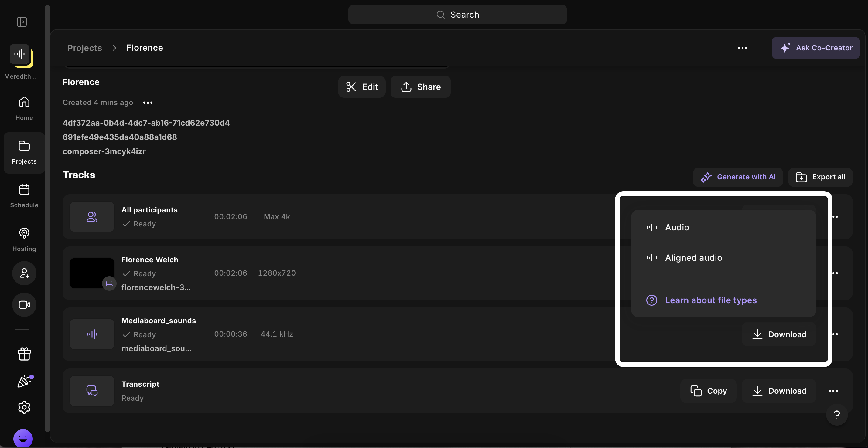The image size is (868, 448).
Task: Click the All participants track name
Action: 149,210
